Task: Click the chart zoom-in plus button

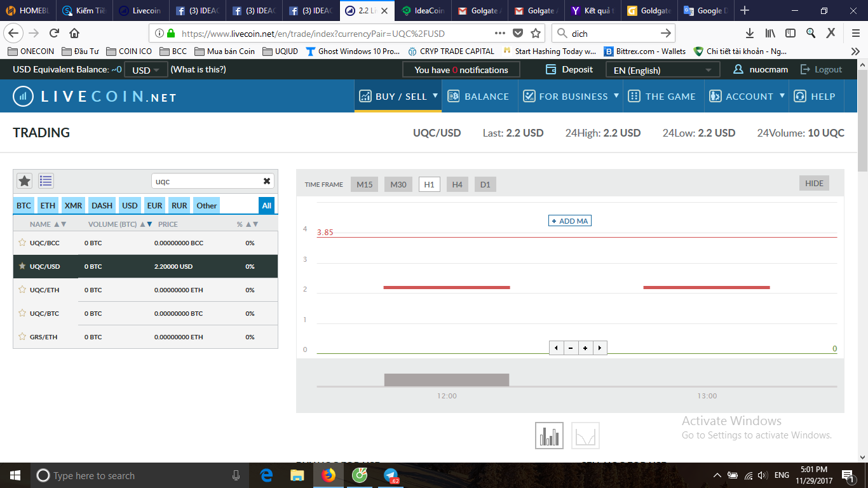Action: tap(585, 348)
